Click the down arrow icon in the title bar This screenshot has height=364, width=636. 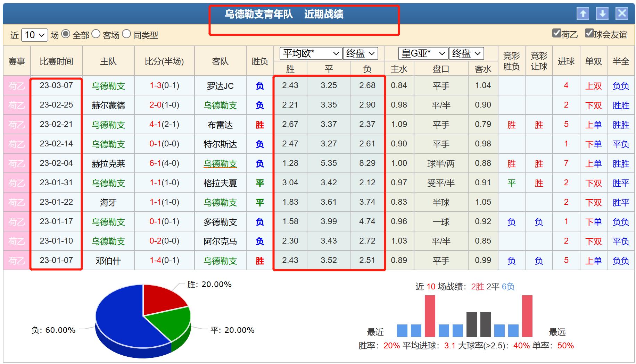[x=602, y=14]
